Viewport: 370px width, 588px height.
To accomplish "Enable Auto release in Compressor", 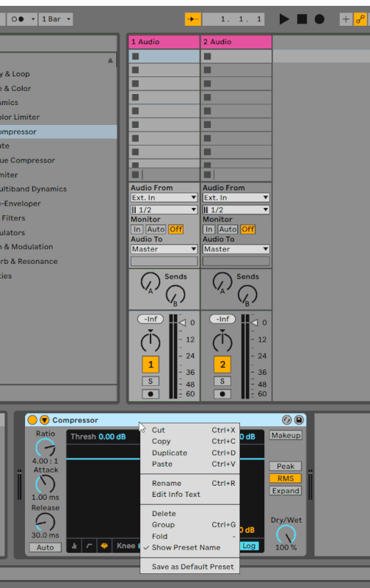I will pyautogui.click(x=46, y=548).
